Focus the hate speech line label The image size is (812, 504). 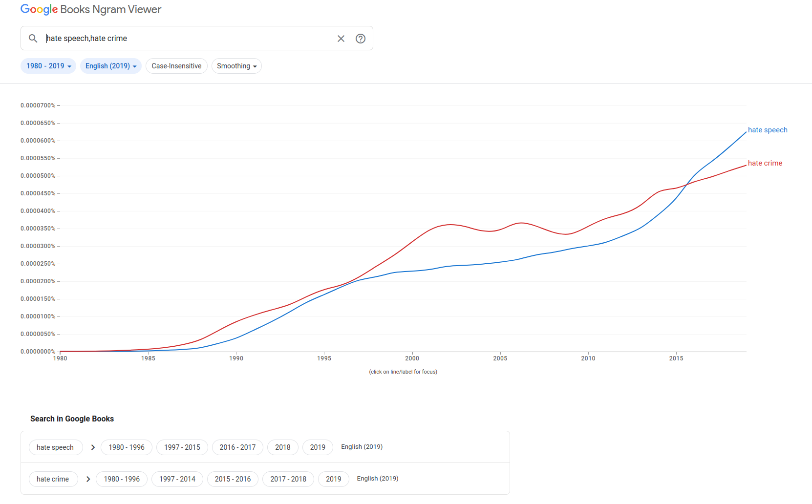[x=768, y=130]
